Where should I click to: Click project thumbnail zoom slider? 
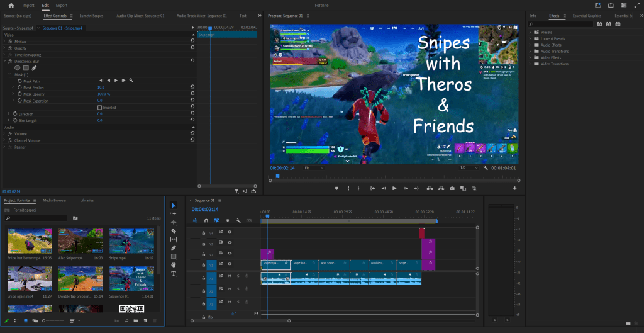point(53,320)
